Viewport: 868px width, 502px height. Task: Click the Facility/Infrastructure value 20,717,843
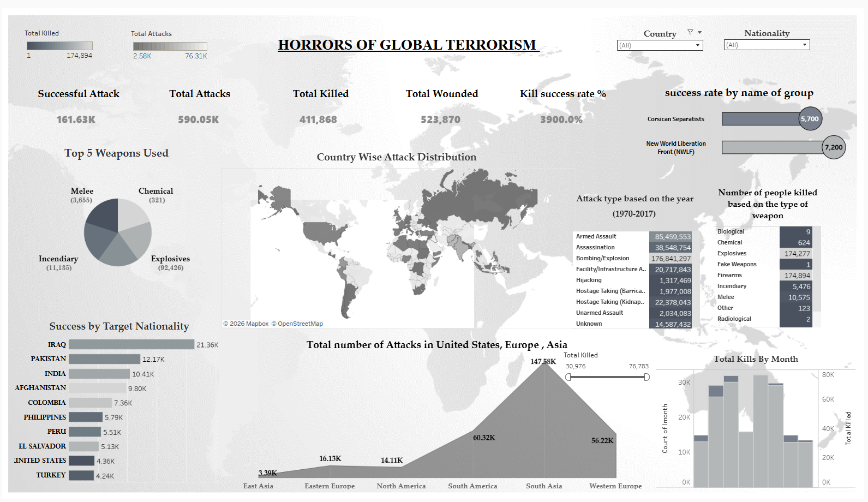(671, 270)
